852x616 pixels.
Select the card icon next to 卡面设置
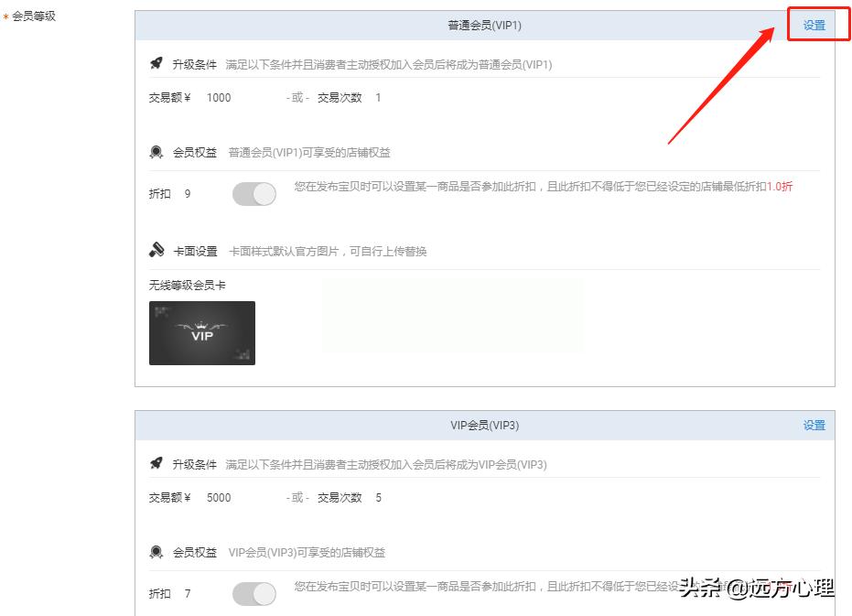tap(156, 250)
